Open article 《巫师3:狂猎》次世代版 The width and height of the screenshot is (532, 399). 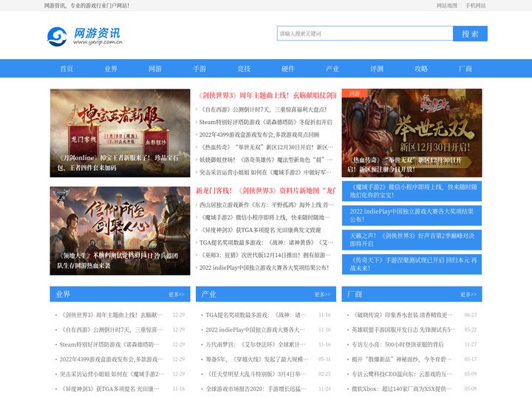pos(265,255)
